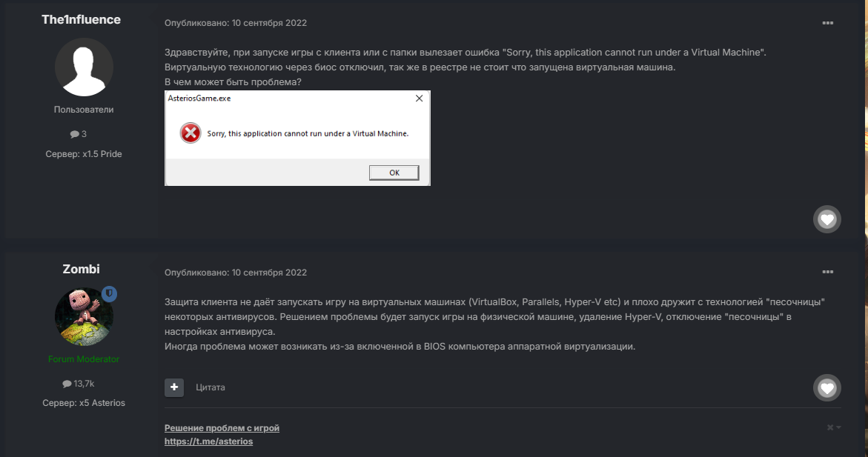868x457 pixels.
Task: Click OK in the error dialog screenshot
Action: tap(394, 173)
